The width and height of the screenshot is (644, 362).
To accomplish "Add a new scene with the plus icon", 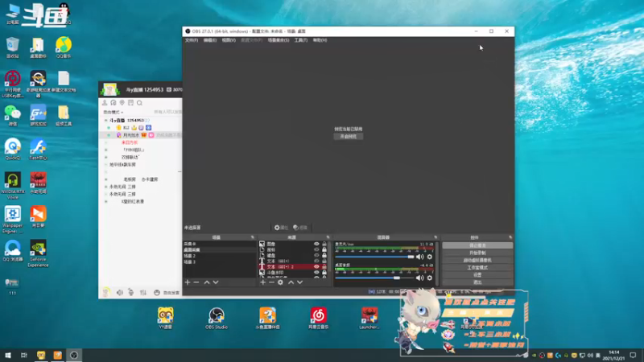I will [x=188, y=282].
